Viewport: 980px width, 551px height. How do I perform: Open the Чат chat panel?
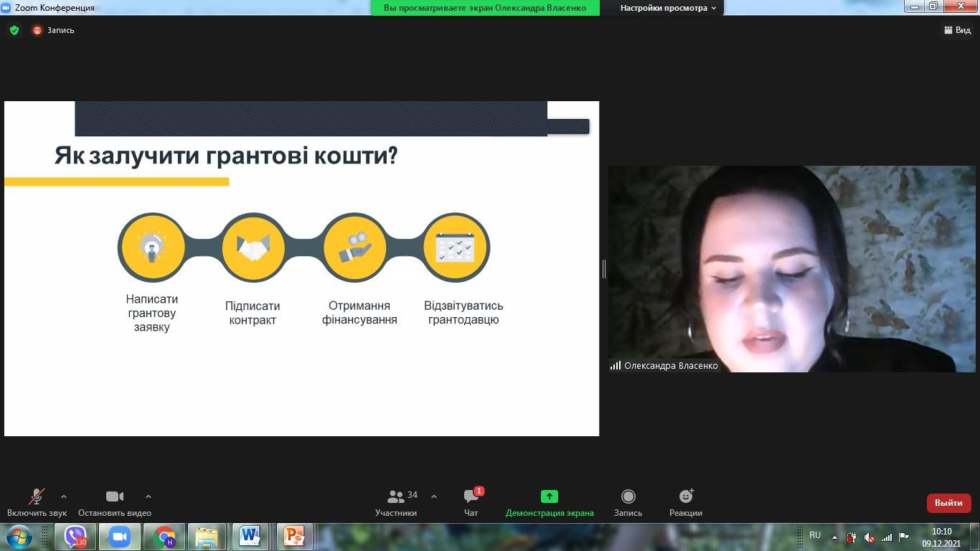coord(471,502)
